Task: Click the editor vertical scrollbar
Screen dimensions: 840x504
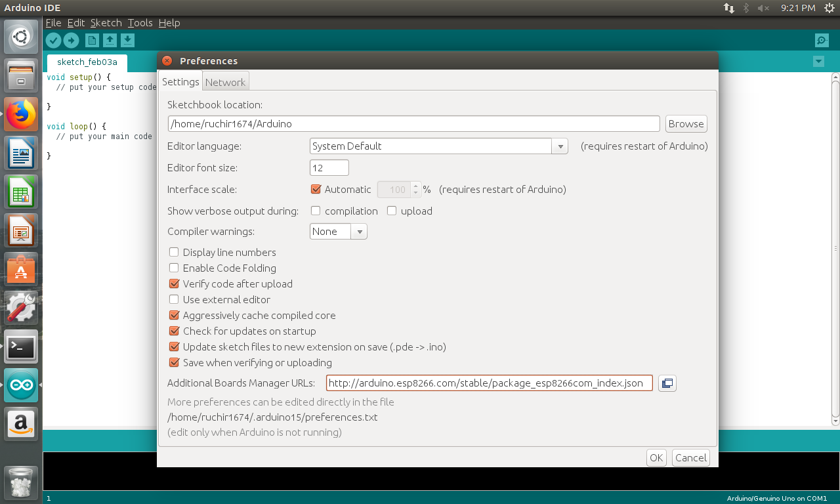Action: [835, 249]
